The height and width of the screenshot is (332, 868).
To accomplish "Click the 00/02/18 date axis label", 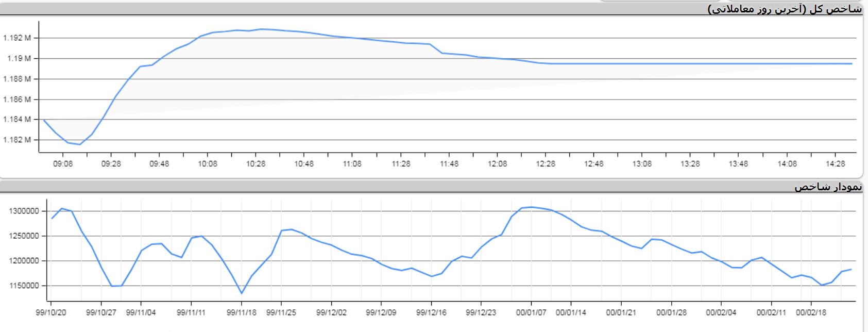I will (811, 312).
